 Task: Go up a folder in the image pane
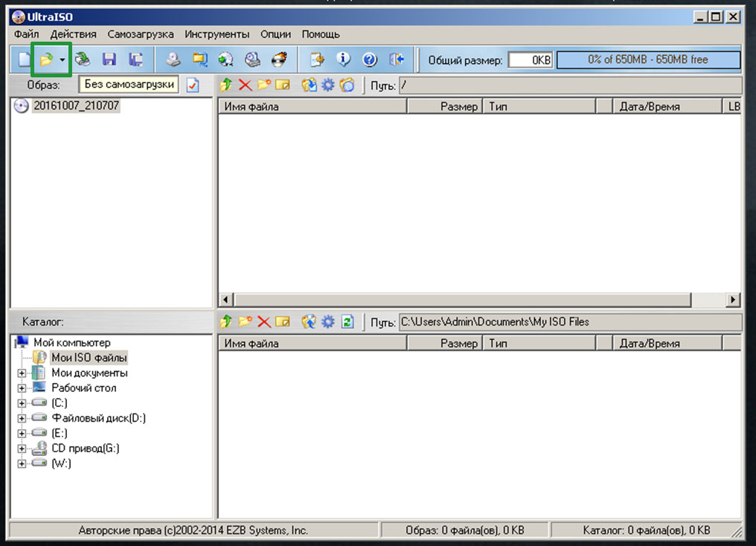[225, 86]
